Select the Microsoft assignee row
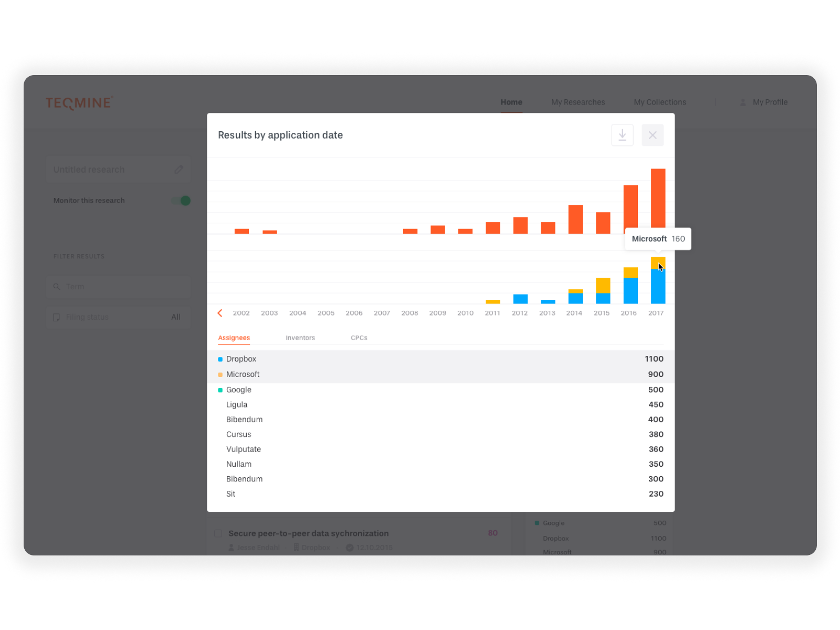 (440, 374)
